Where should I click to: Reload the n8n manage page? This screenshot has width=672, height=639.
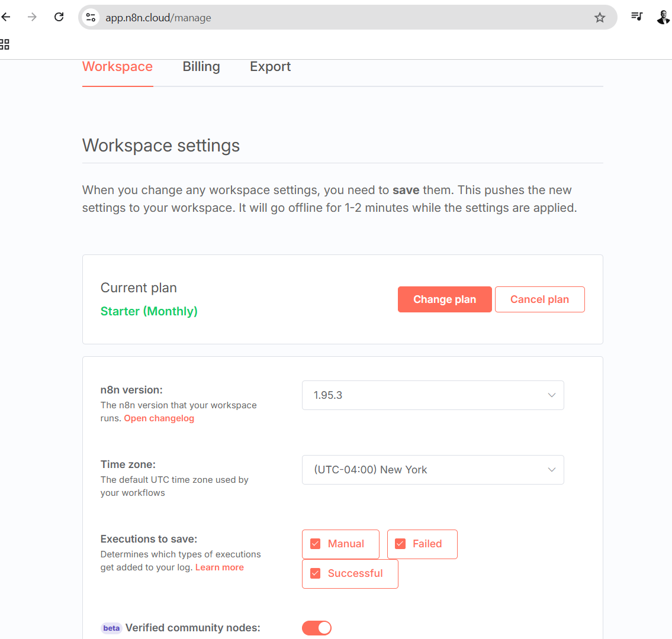click(59, 17)
